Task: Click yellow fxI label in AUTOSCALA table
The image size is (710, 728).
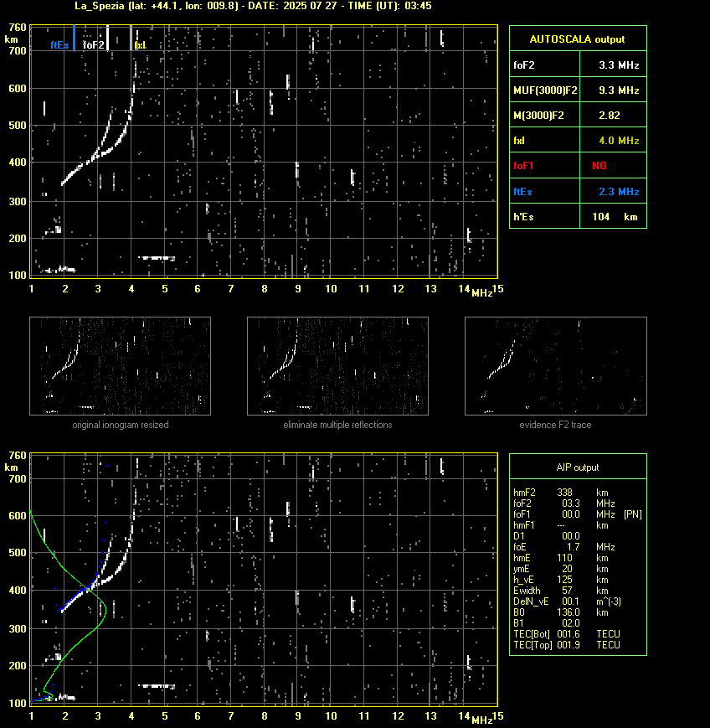Action: (519, 140)
